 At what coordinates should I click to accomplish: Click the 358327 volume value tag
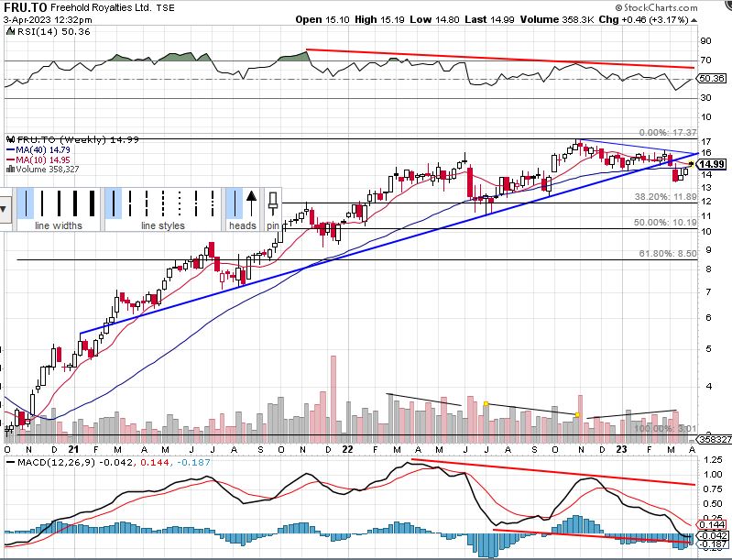pyautogui.click(x=715, y=440)
